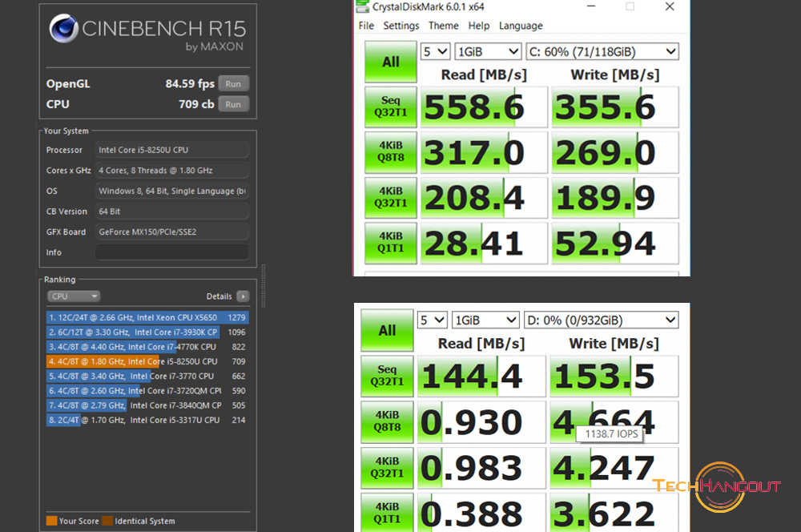Run Seq Q32T1 test on D: drive

tap(387, 376)
